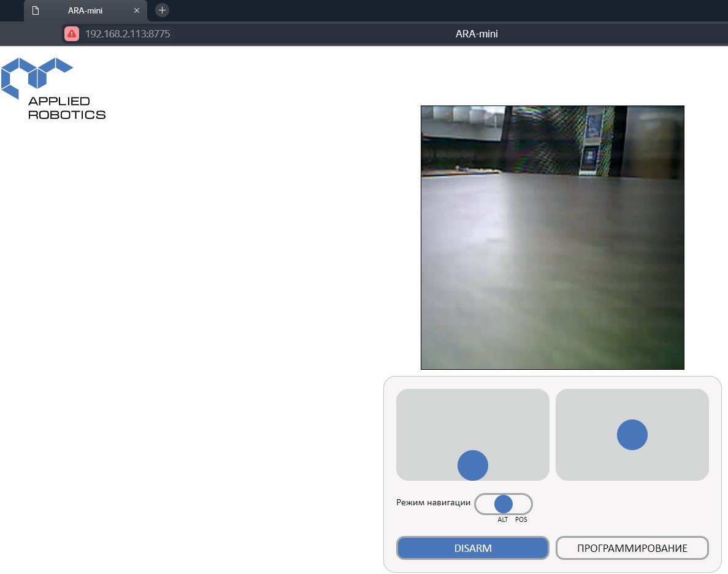Click the page icon on ARA-mini tab

36,10
